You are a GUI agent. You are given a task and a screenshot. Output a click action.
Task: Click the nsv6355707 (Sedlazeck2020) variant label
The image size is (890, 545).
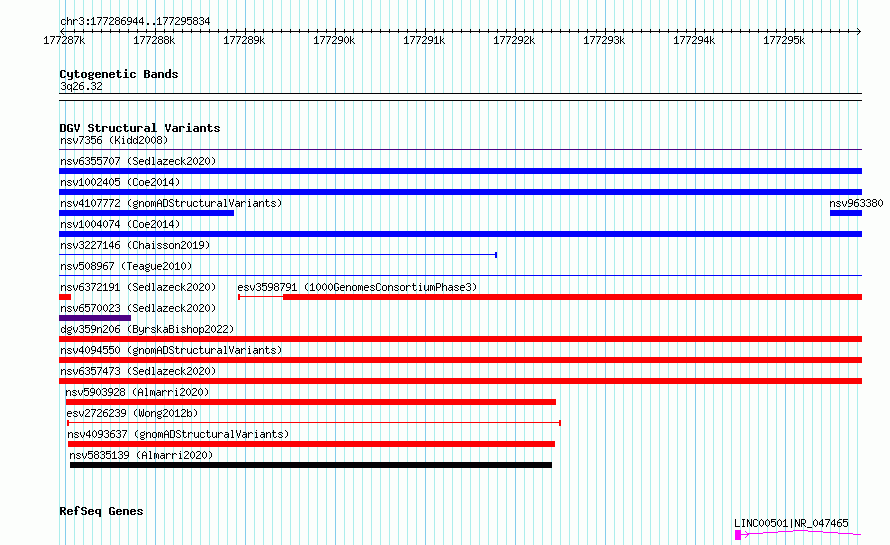(138, 161)
